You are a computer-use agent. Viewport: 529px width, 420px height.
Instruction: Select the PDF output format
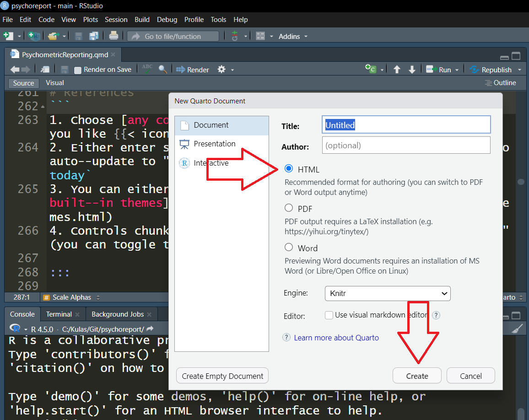[289, 208]
